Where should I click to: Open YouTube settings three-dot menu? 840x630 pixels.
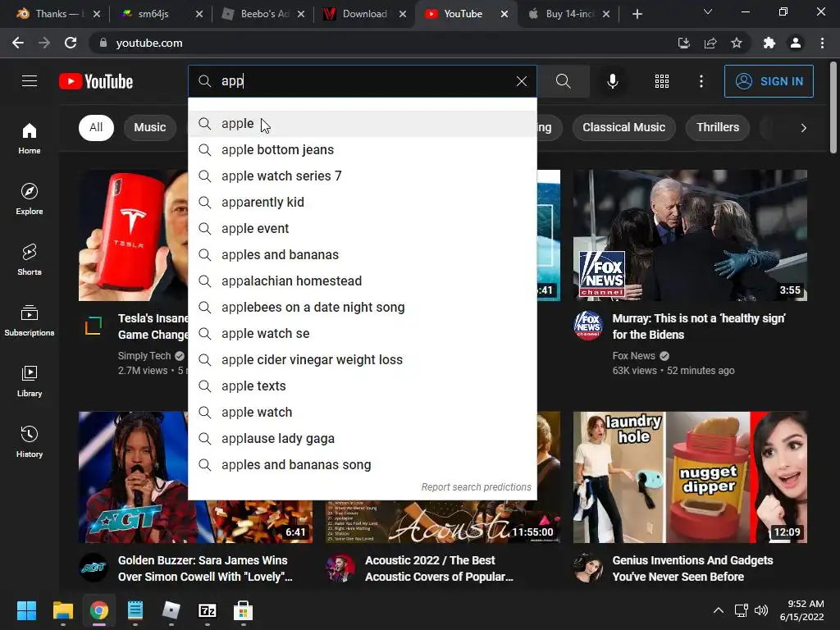click(x=701, y=81)
